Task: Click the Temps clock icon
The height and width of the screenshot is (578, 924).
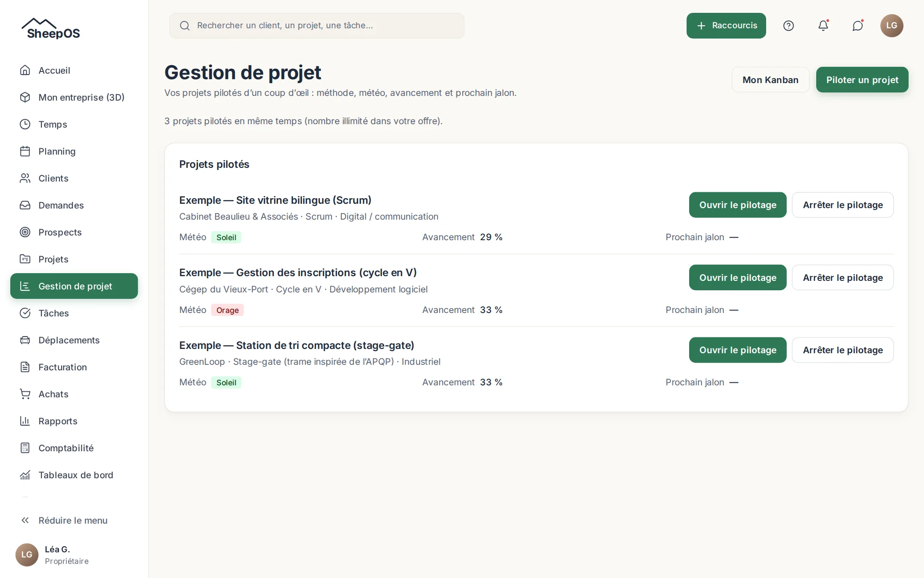Action: click(x=25, y=124)
